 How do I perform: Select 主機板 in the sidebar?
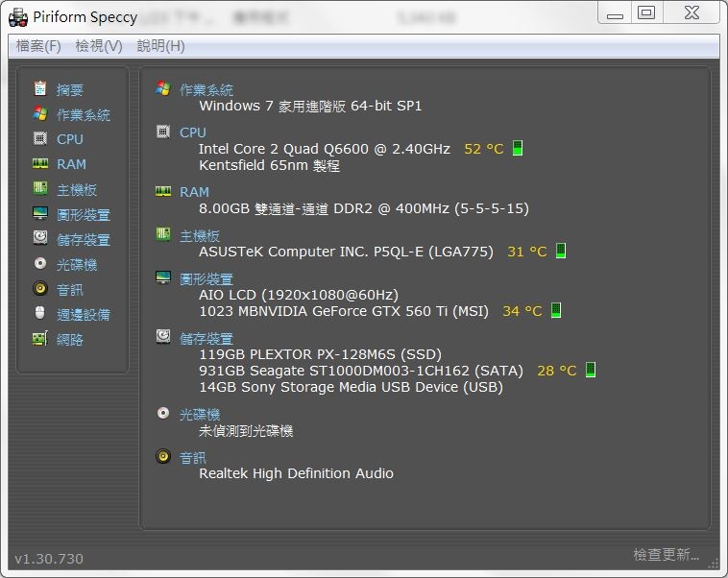pos(77,189)
